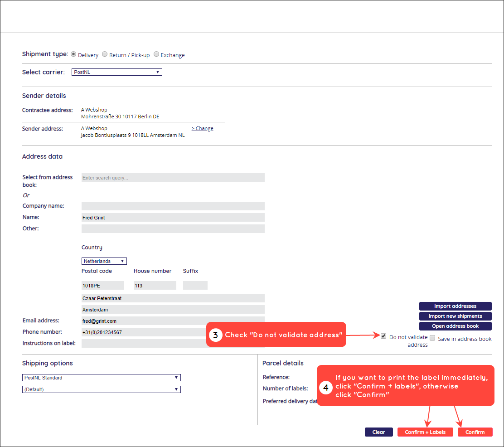Click the Name field containing Fred Grint

[173, 218]
